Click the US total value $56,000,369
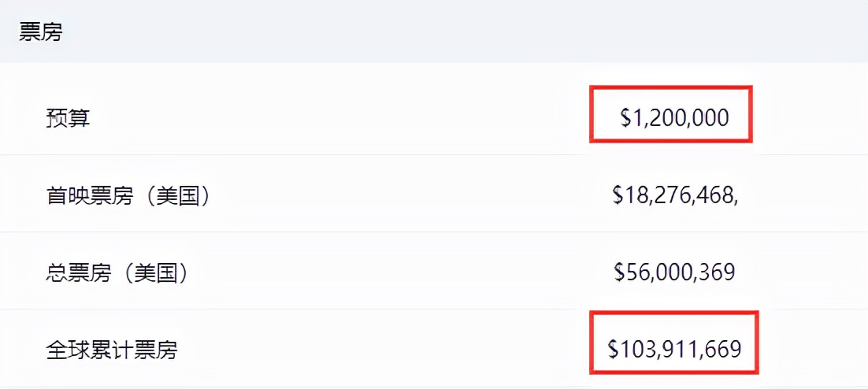868x389 pixels. pos(674,272)
